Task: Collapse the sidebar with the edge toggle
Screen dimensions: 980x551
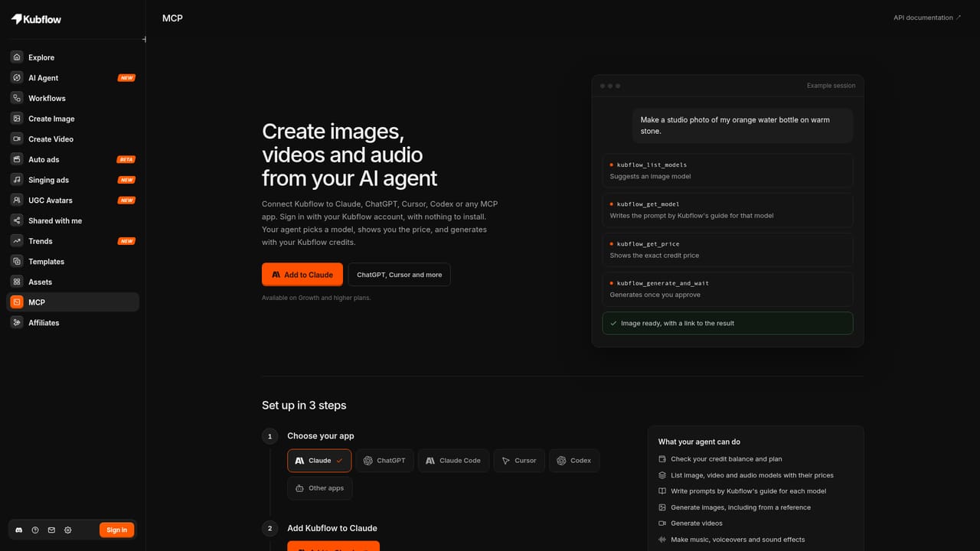Action: coord(145,39)
